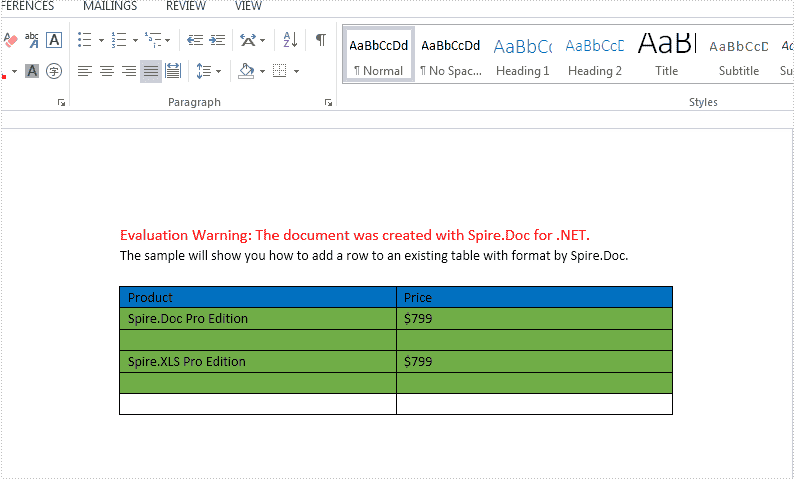Apply Distributed alignment

point(173,71)
